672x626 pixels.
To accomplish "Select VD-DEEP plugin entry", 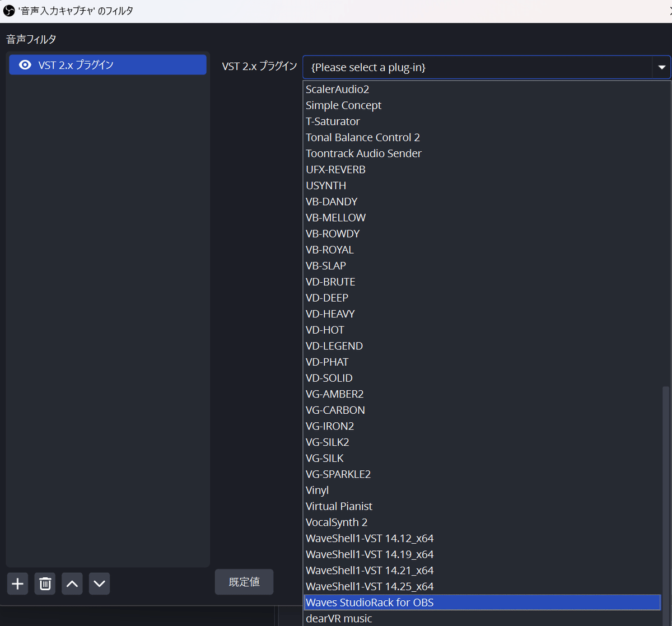I will tap(482, 298).
